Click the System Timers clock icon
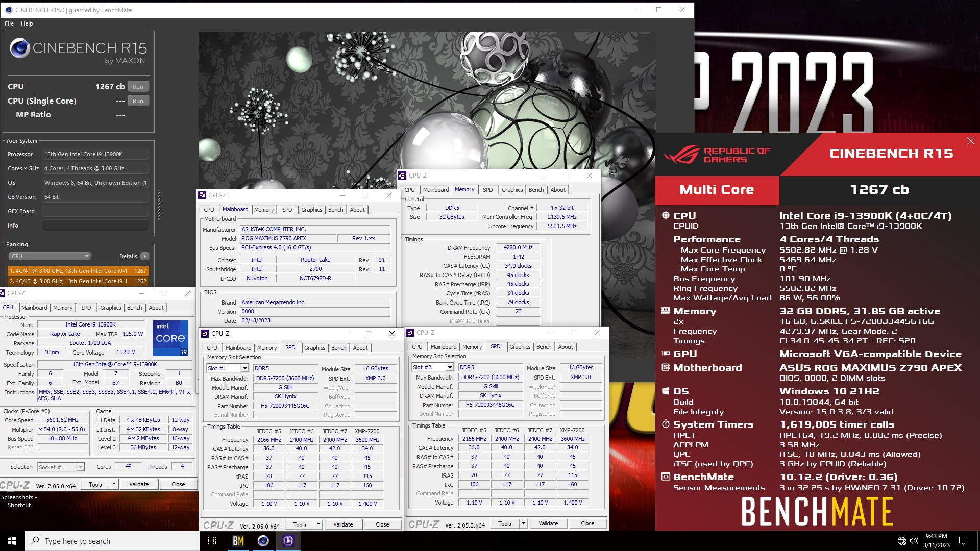Viewport: 980px width, 551px height. pos(666,424)
